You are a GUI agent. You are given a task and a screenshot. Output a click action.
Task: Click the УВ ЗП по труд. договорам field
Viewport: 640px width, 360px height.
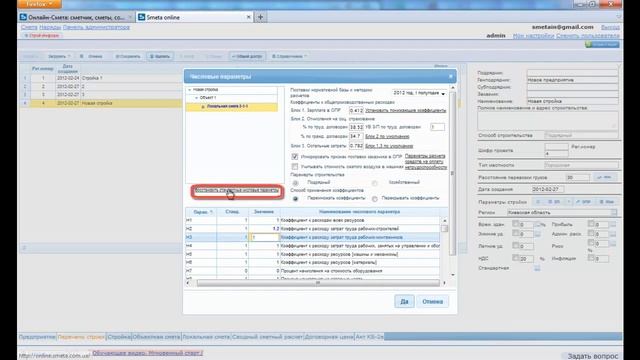(x=437, y=127)
